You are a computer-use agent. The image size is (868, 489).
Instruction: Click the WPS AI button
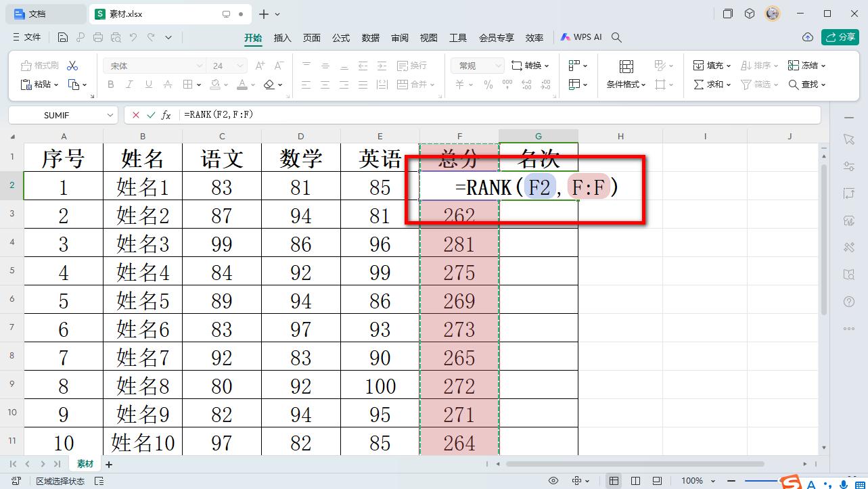pos(581,38)
